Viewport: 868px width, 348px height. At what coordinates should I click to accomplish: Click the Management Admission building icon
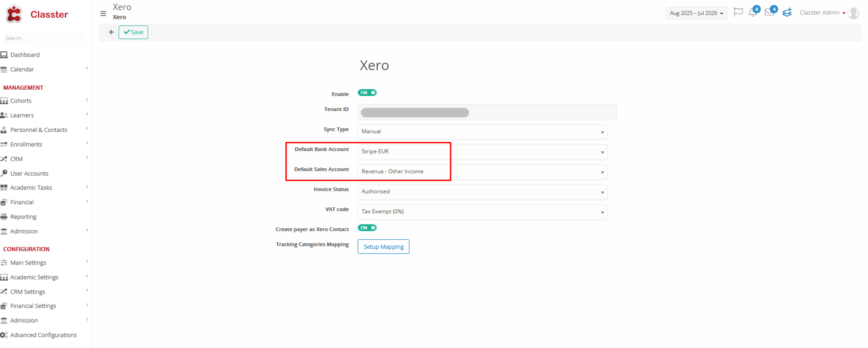(x=4, y=231)
